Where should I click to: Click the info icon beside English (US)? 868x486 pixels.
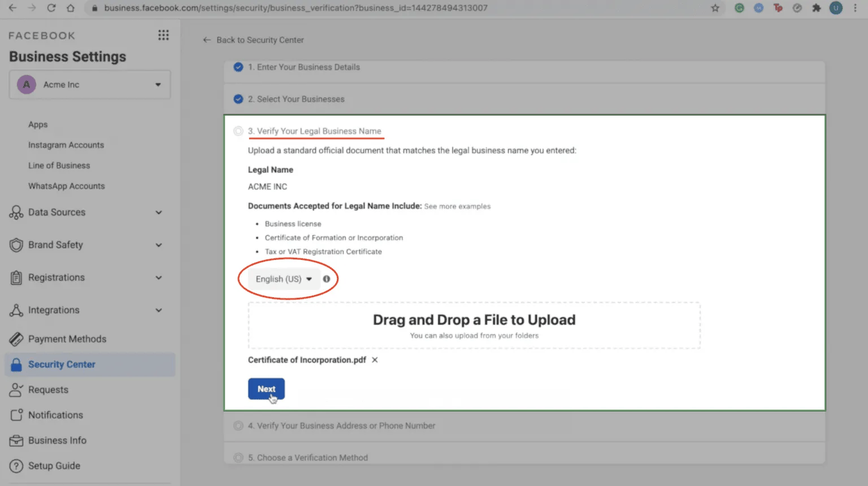click(x=327, y=279)
